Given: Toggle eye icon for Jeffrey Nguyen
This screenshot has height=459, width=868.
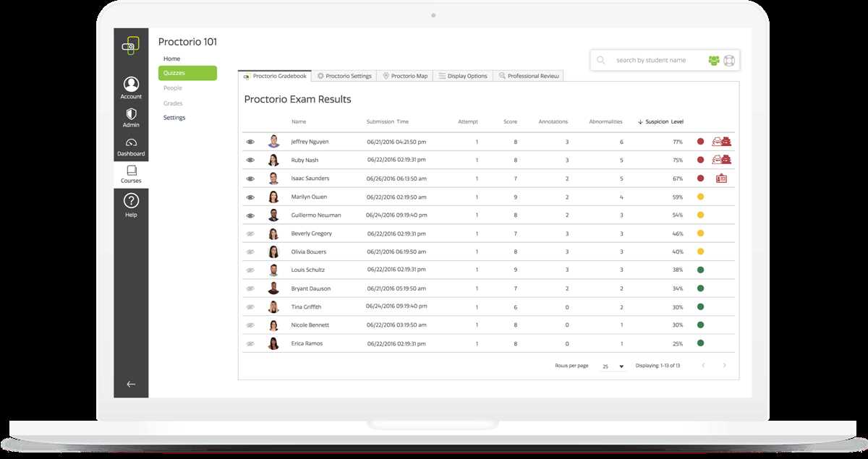Looking at the screenshot, I should pyautogui.click(x=250, y=142).
